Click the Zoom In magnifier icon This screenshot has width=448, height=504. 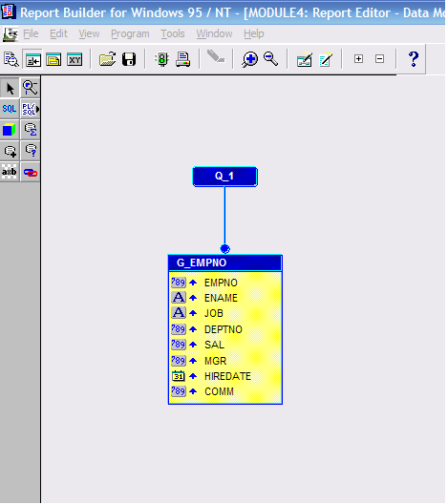pyautogui.click(x=249, y=59)
